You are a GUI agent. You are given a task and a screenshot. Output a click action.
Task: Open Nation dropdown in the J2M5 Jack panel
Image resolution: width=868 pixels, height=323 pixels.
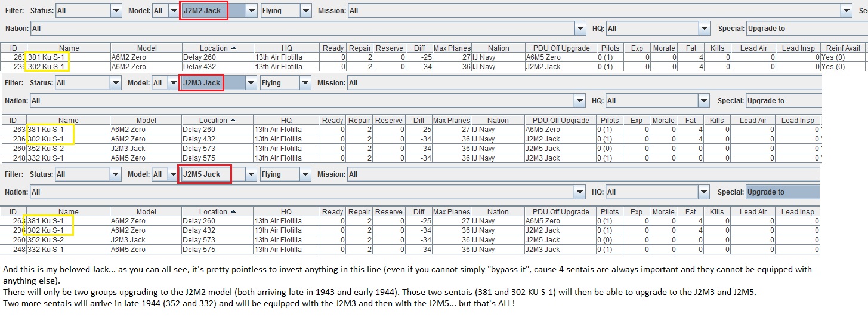[308, 192]
